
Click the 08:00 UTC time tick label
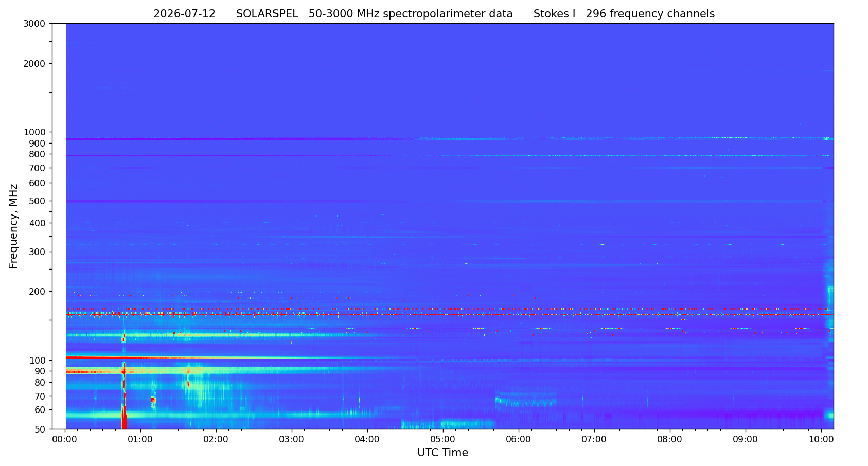(670, 440)
